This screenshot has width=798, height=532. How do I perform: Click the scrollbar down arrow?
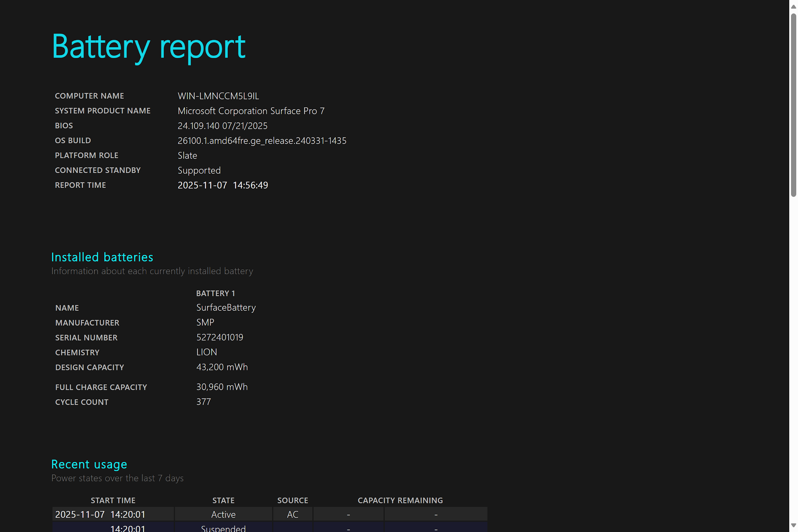793,525
